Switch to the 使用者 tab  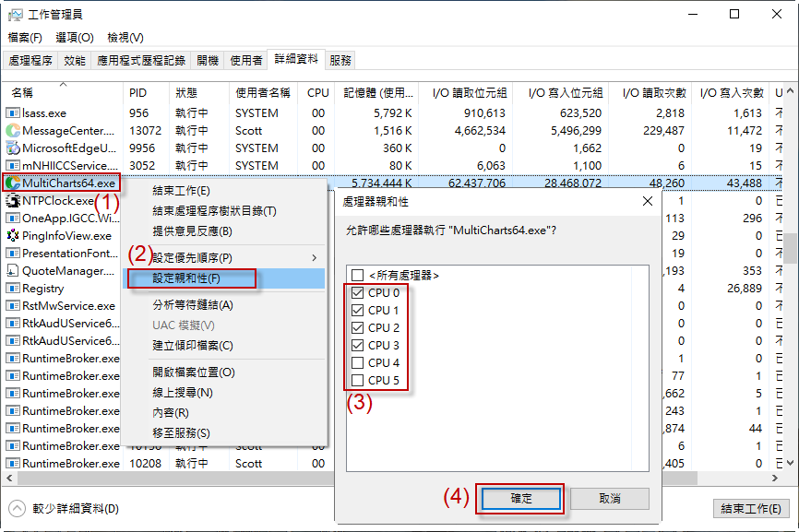coord(246,61)
